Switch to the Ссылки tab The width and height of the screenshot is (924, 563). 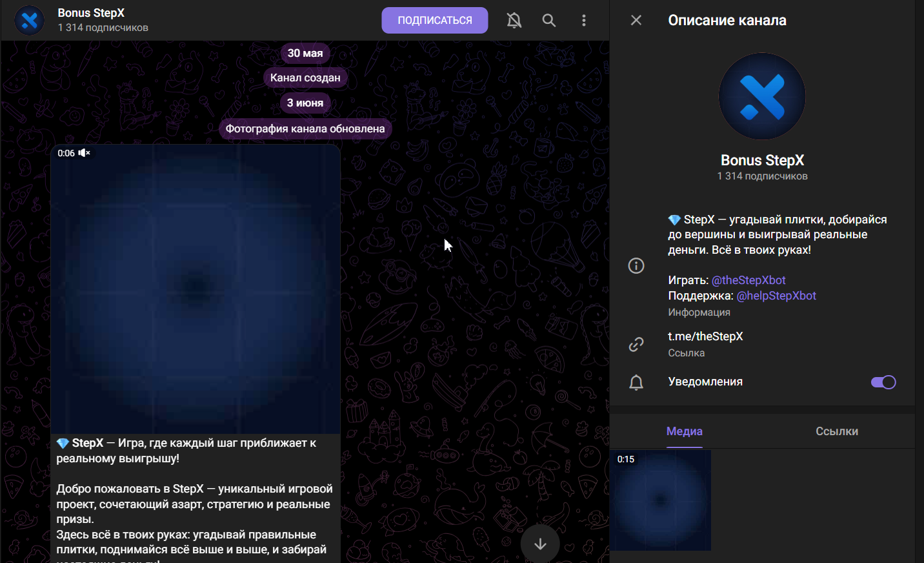pos(837,431)
